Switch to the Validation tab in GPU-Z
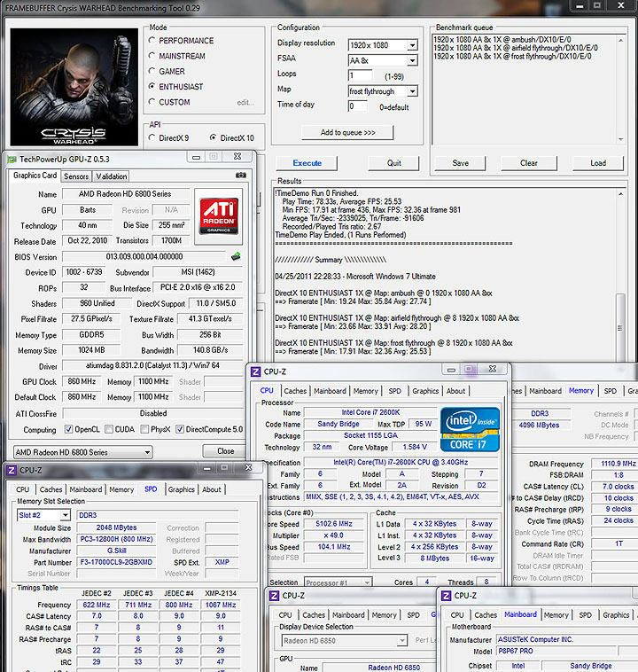 tap(112, 176)
